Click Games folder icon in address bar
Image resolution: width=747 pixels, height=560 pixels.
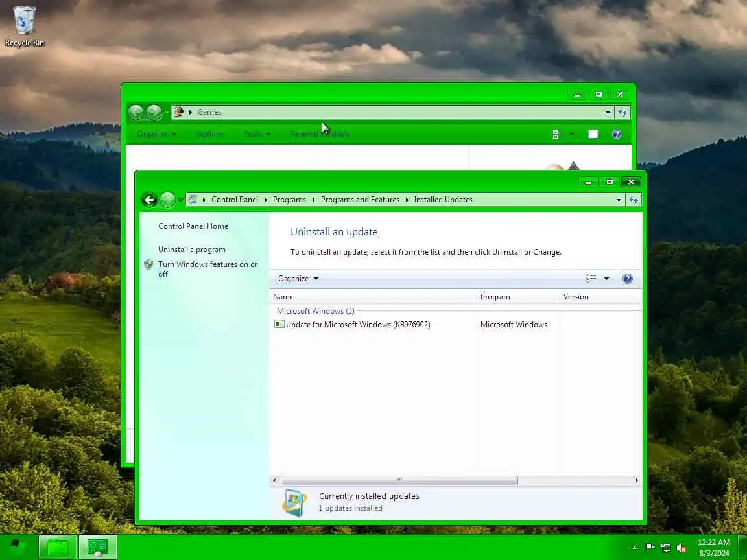179,112
